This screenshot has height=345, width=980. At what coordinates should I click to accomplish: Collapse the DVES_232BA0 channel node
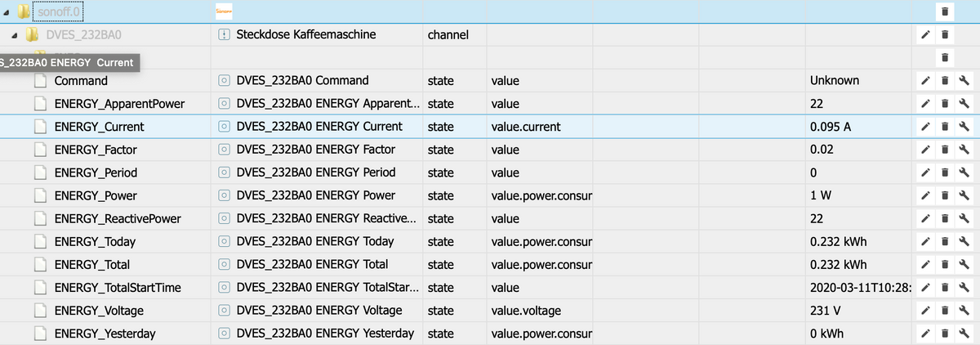[x=16, y=35]
